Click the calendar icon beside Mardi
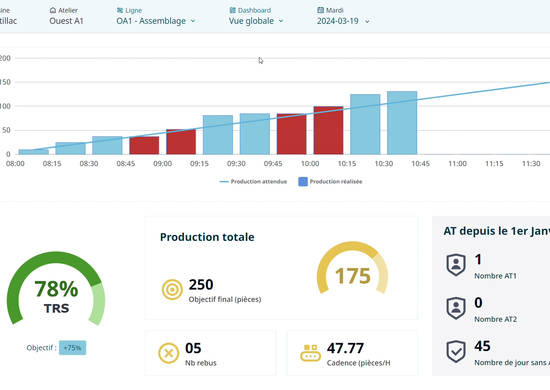This screenshot has width=550, height=390. 320,10
